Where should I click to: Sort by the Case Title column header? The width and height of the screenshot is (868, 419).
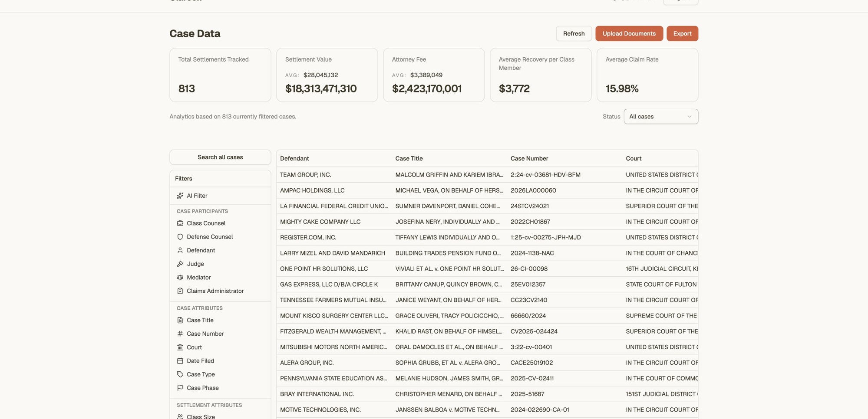(409, 159)
